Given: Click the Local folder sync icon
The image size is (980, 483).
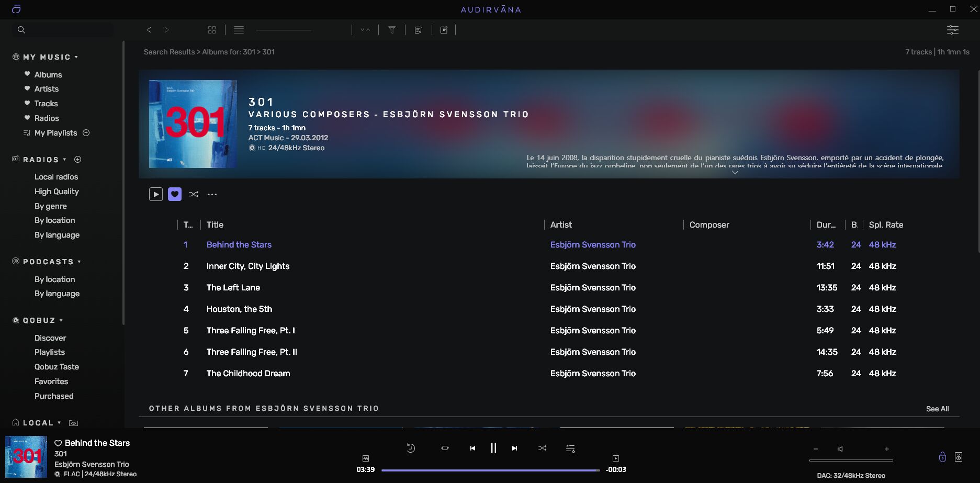Looking at the screenshot, I should click(x=74, y=423).
